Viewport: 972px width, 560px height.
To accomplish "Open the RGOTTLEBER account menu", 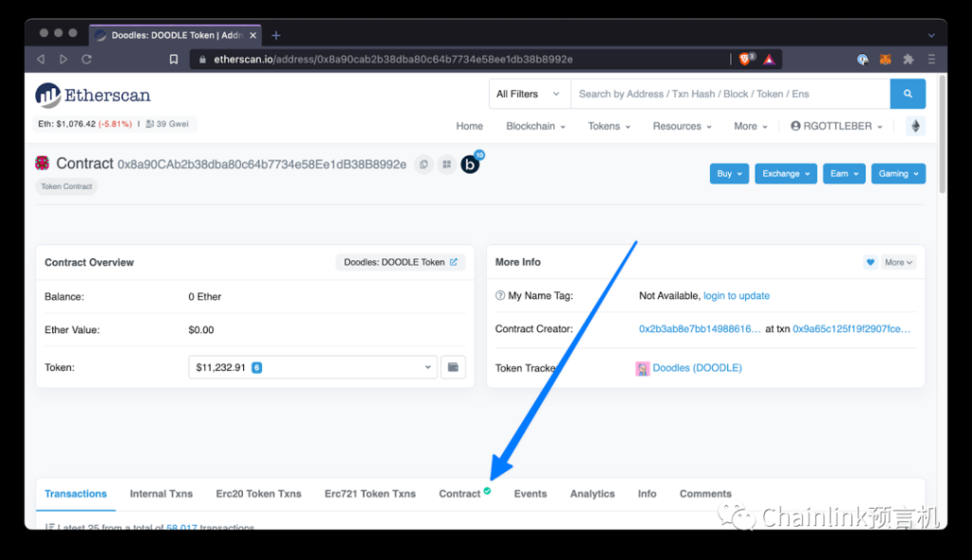I will (836, 126).
